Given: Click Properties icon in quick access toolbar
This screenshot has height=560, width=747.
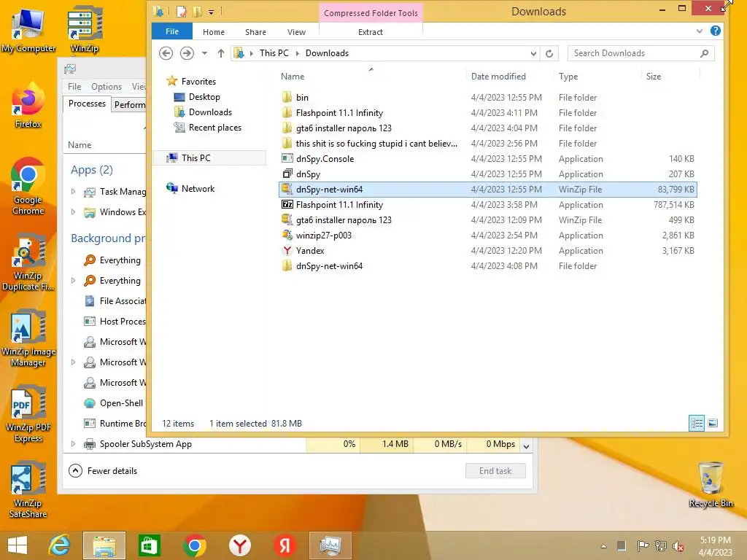Looking at the screenshot, I should [182, 12].
